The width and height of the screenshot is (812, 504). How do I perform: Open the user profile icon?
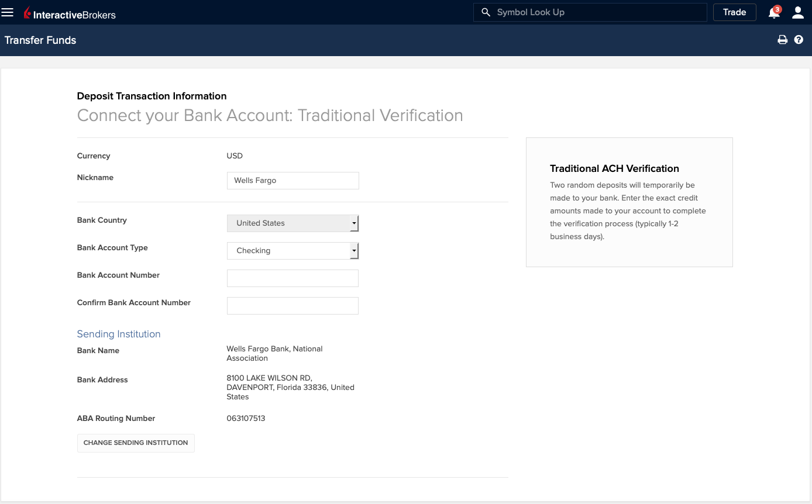[x=798, y=13]
